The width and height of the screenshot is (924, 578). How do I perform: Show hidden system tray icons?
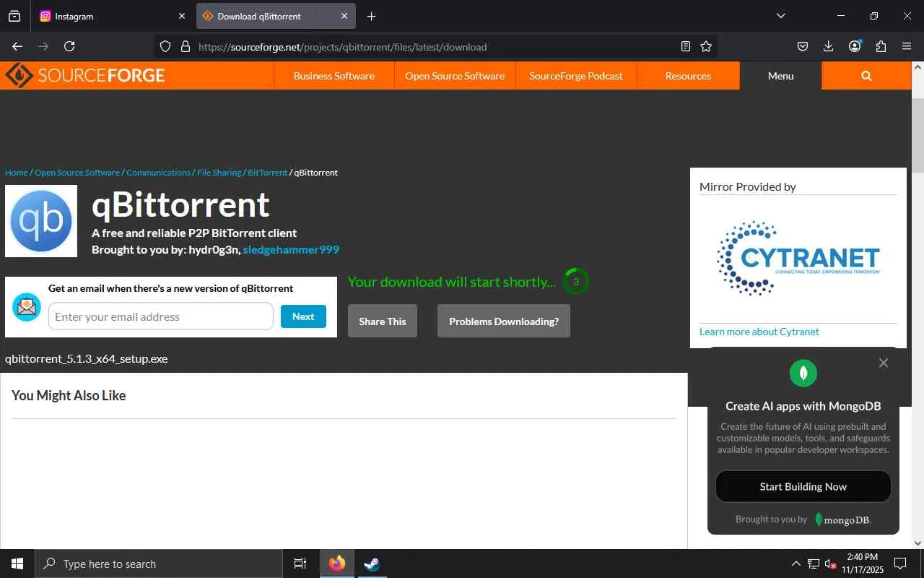click(796, 564)
